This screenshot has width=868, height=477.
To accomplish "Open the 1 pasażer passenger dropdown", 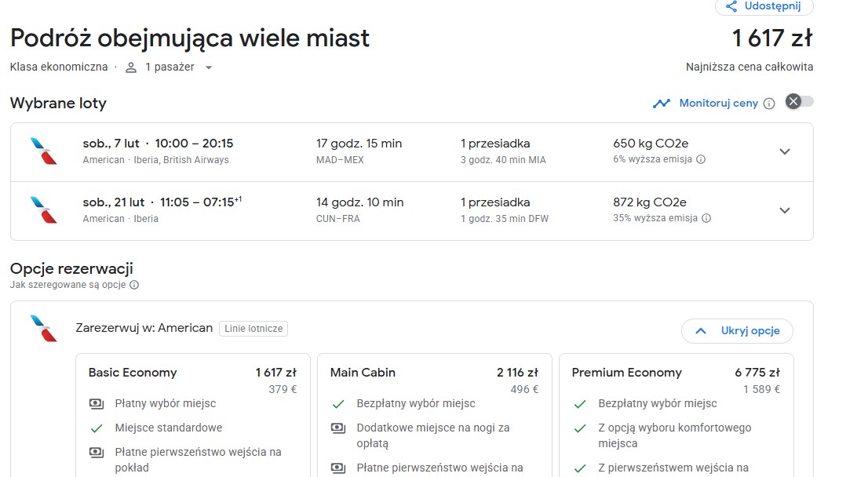I will tap(169, 67).
